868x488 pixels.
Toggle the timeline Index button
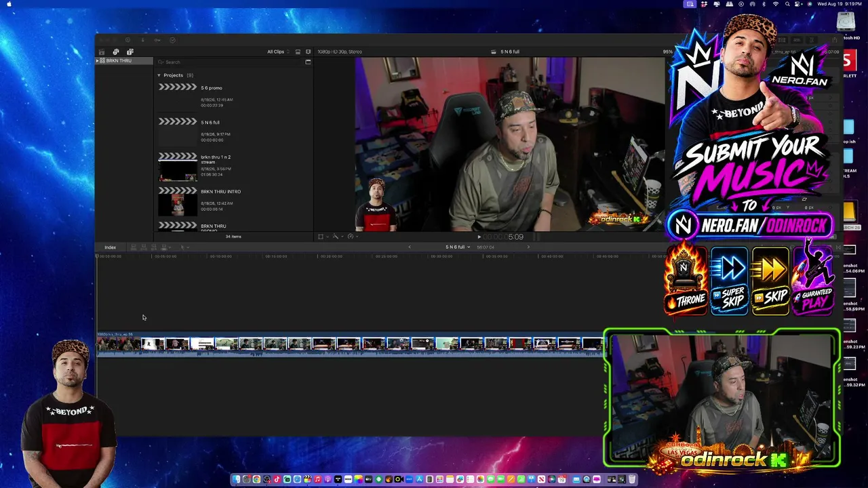[x=110, y=247]
